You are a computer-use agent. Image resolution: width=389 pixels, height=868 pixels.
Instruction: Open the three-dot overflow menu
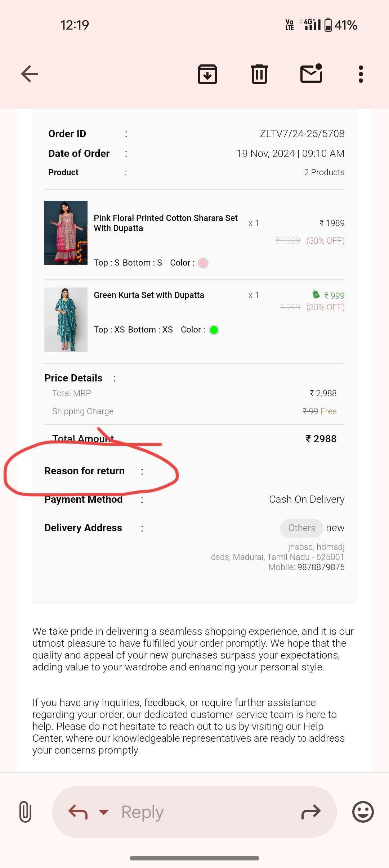pyautogui.click(x=361, y=74)
